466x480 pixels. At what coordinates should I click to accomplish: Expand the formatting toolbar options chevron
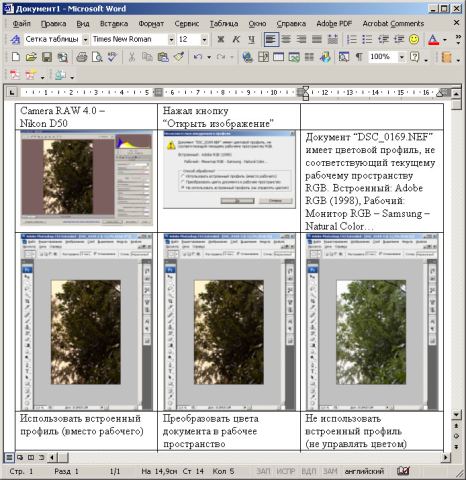(458, 39)
